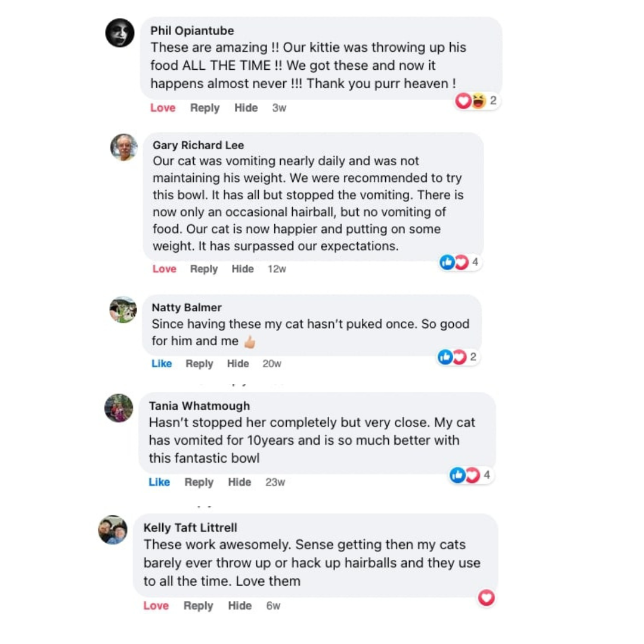Open Gary Richard Lee's profile picture
The image size is (644, 644).
pos(124,147)
